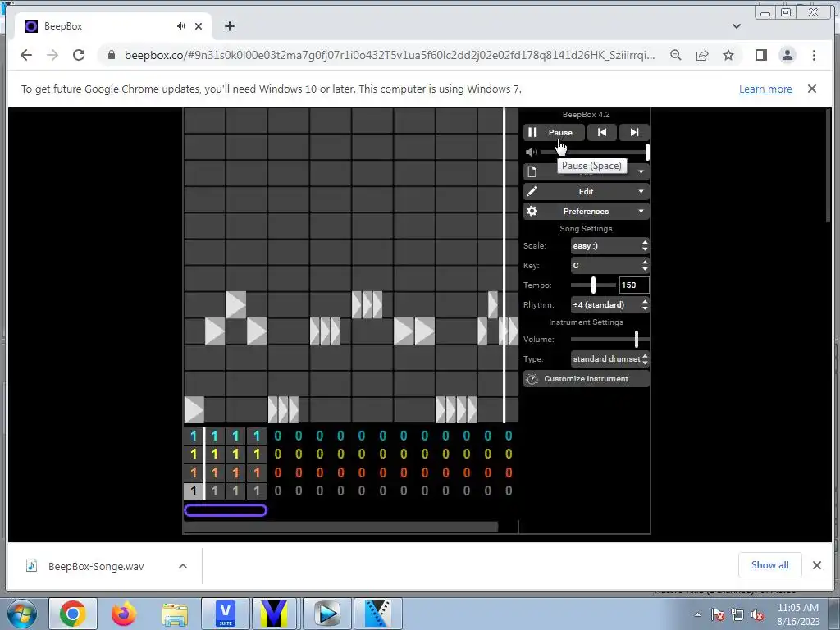Open yellow Y app in taskbar
The image size is (840, 630).
coord(274,614)
